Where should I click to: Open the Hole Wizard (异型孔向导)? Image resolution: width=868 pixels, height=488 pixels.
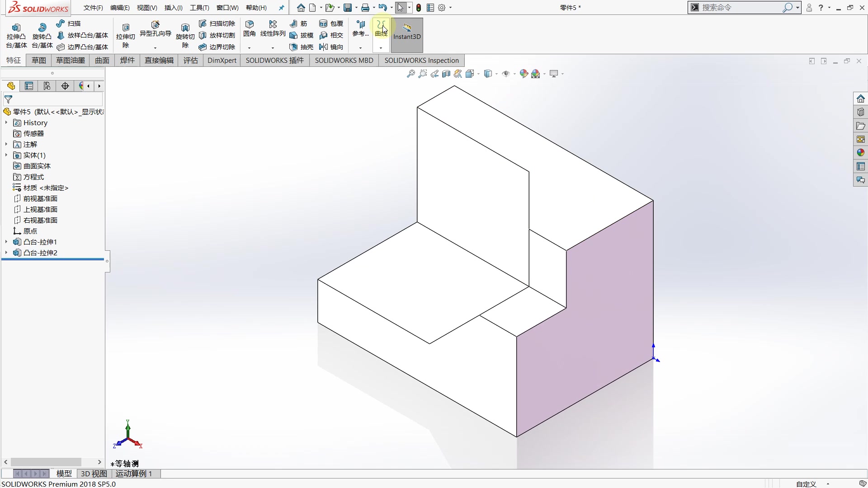[x=155, y=28]
